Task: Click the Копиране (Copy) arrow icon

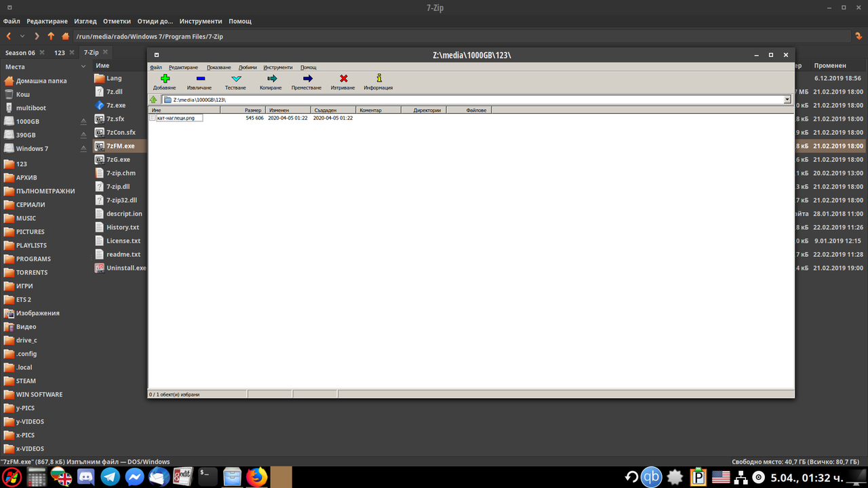Action: tap(272, 79)
